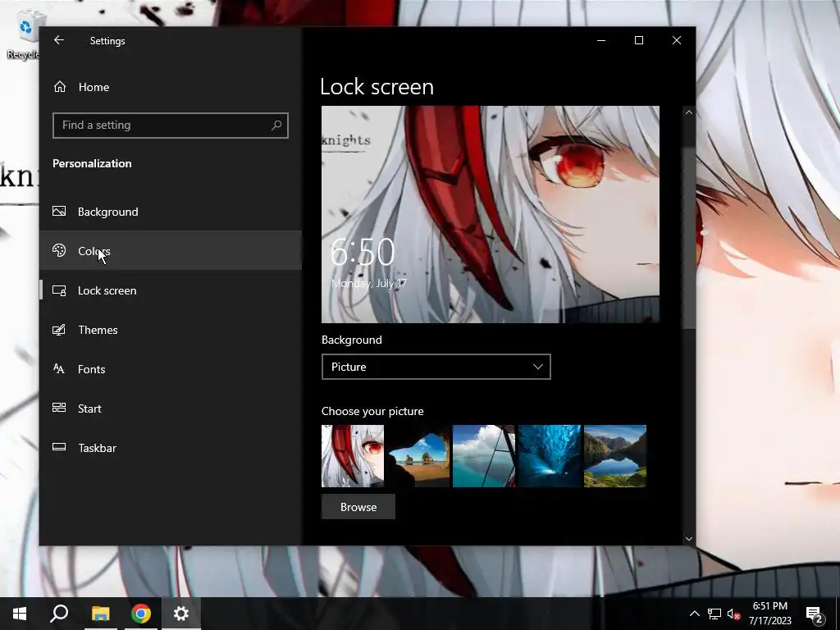Open the Background Picture dropdown
The width and height of the screenshot is (840, 630).
click(436, 367)
